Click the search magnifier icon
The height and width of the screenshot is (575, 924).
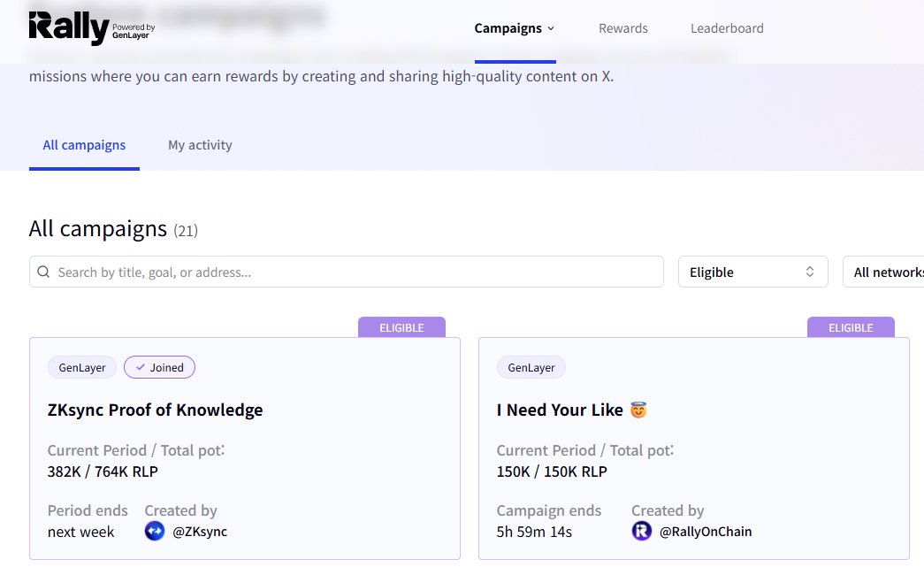coord(43,272)
